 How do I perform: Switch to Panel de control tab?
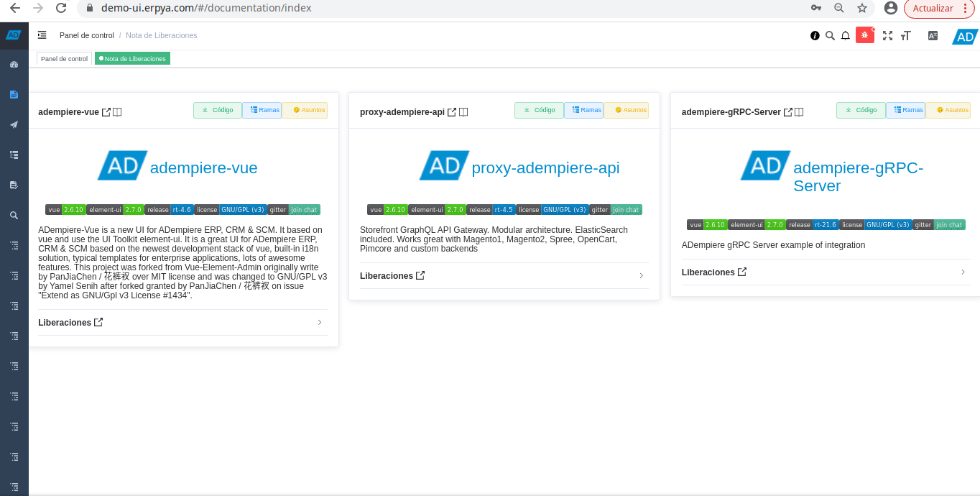[x=64, y=59]
